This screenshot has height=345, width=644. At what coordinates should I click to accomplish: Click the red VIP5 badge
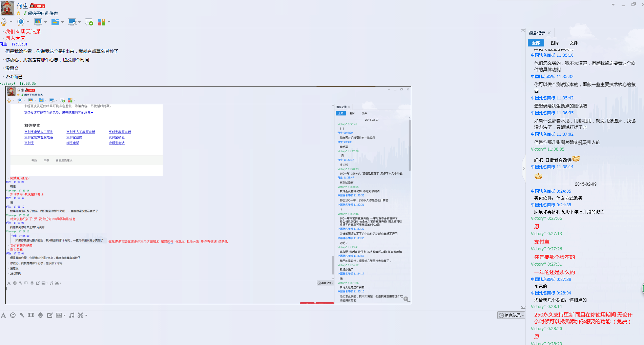[x=38, y=6]
